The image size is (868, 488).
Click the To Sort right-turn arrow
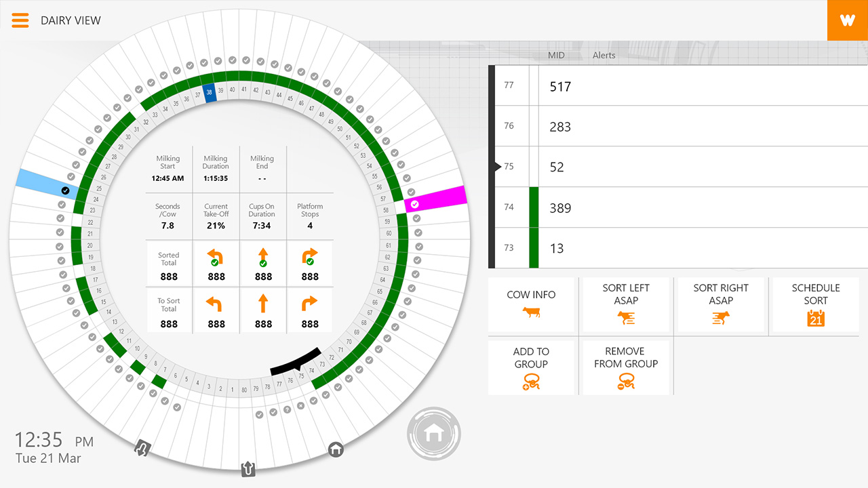[310, 302]
